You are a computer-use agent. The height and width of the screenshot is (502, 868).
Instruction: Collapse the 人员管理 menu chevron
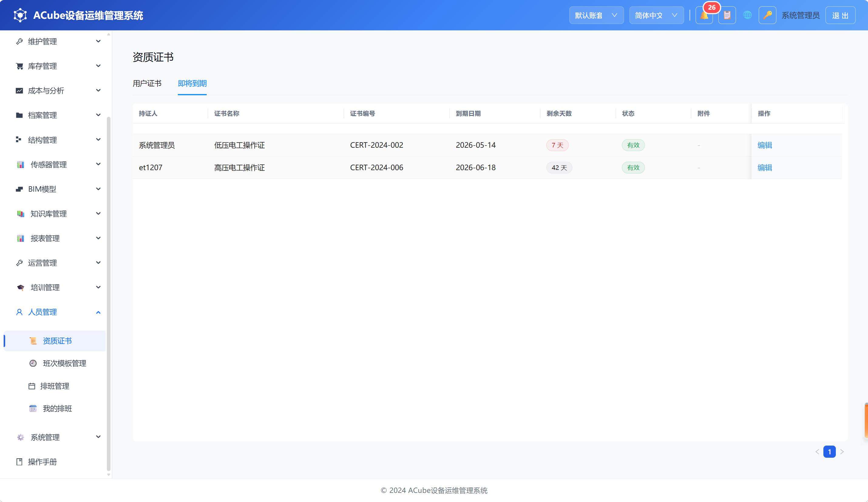[x=98, y=312]
